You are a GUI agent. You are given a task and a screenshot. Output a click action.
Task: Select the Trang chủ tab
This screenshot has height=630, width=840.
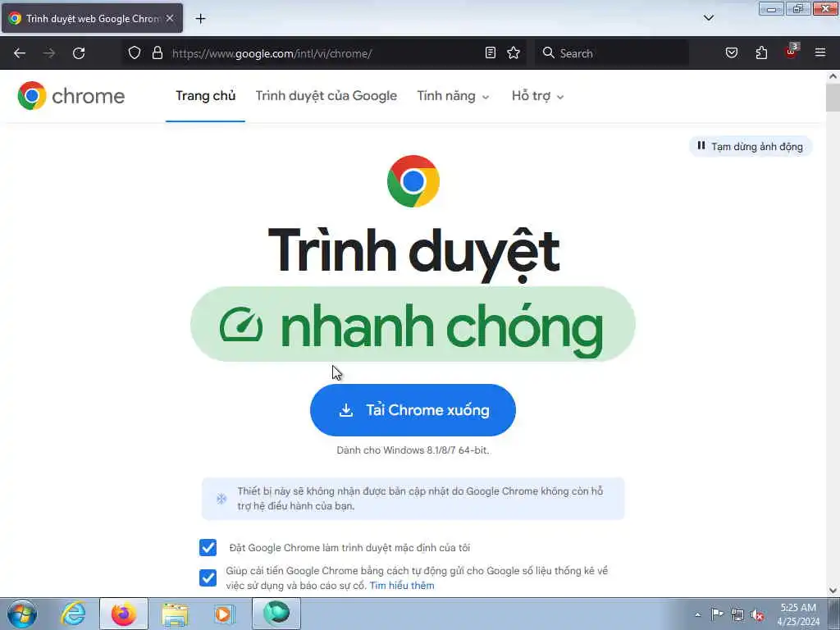click(205, 96)
